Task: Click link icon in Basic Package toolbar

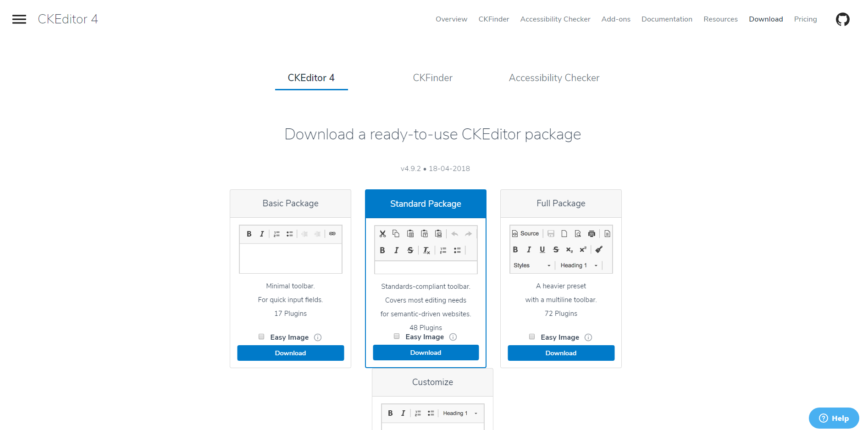Action: pyautogui.click(x=332, y=234)
